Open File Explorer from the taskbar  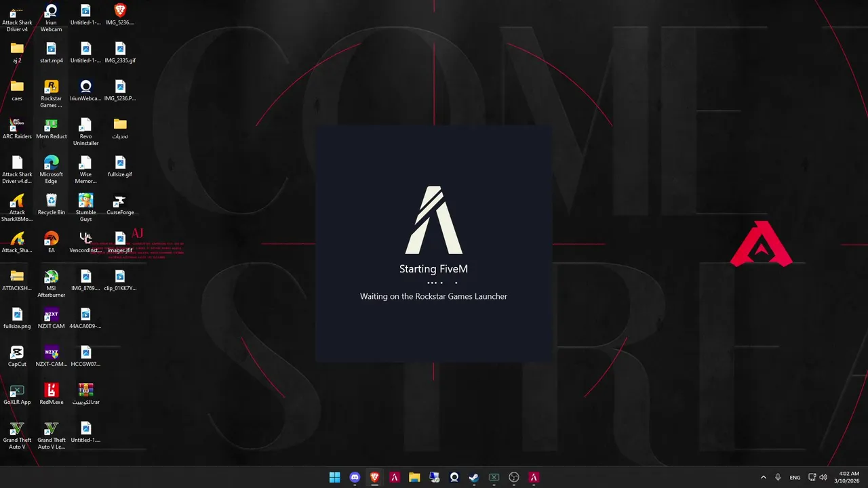(414, 477)
